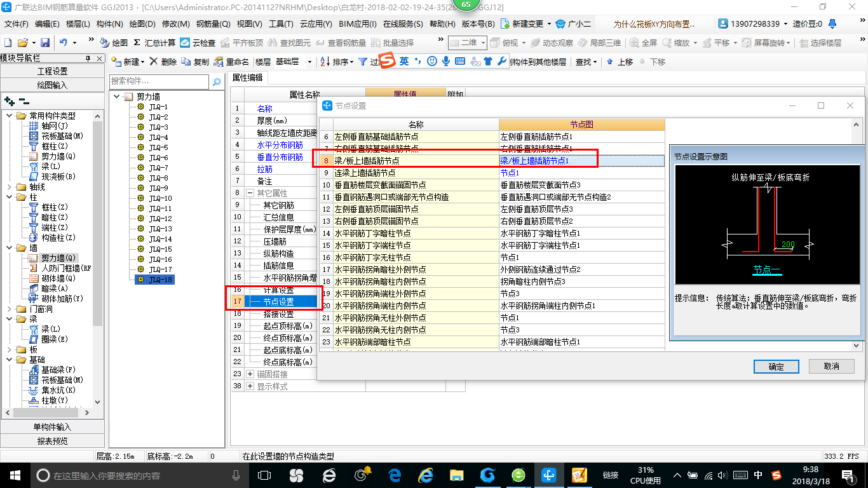The width and height of the screenshot is (868, 488).
Task: Click 重命名 rename button
Action: pyautogui.click(x=232, y=62)
